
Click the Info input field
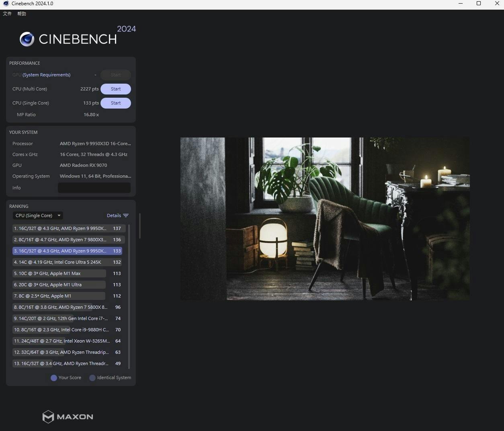[94, 188]
